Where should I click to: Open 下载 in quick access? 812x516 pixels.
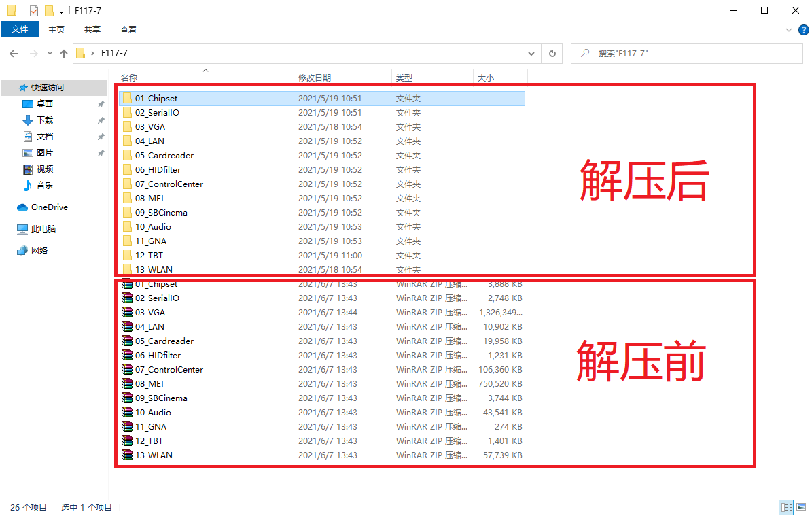(x=45, y=120)
